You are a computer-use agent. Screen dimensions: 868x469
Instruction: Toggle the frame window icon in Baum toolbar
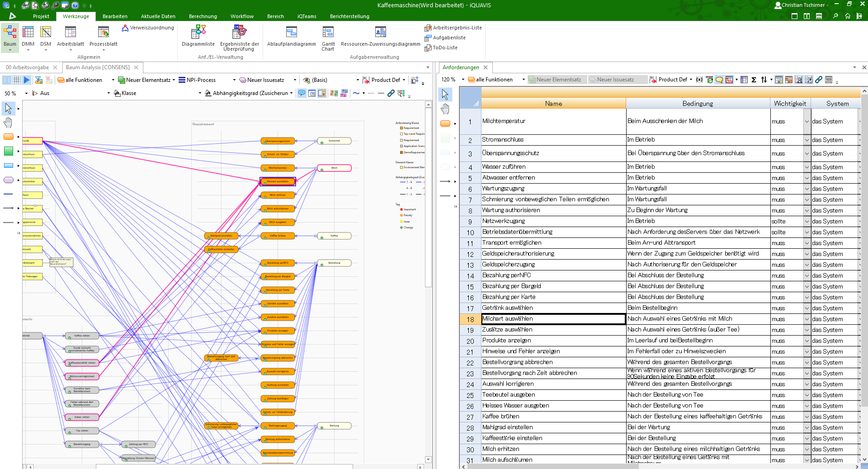(x=312, y=93)
